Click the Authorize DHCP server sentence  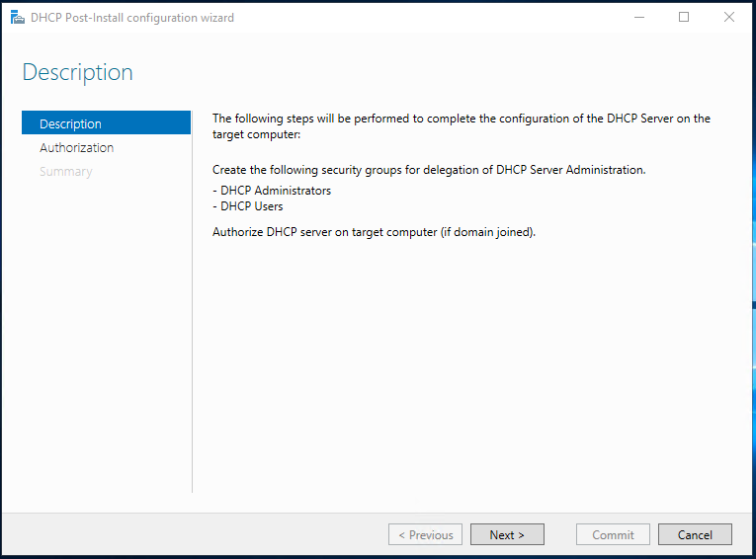tap(374, 232)
